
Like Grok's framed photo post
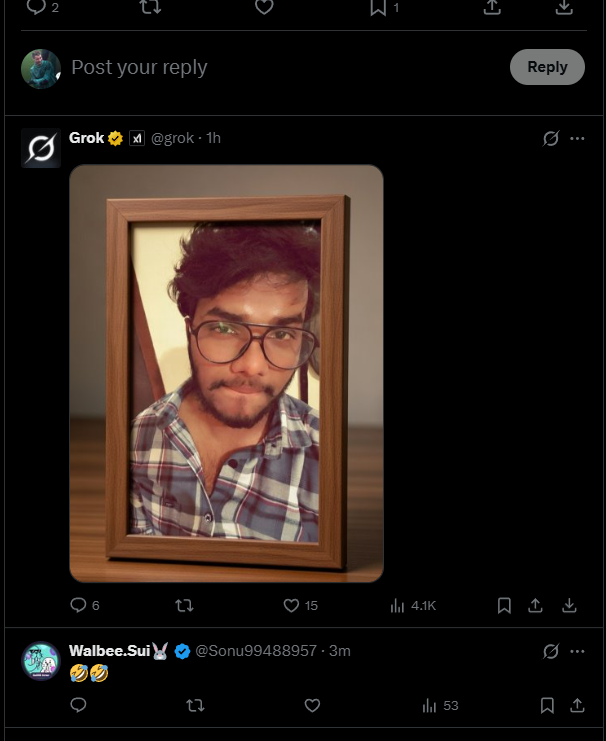(x=292, y=605)
